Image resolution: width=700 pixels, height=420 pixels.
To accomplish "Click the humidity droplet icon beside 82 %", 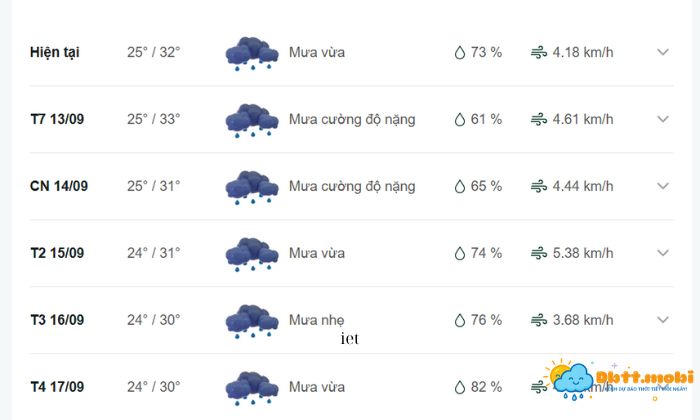I will click(460, 387).
